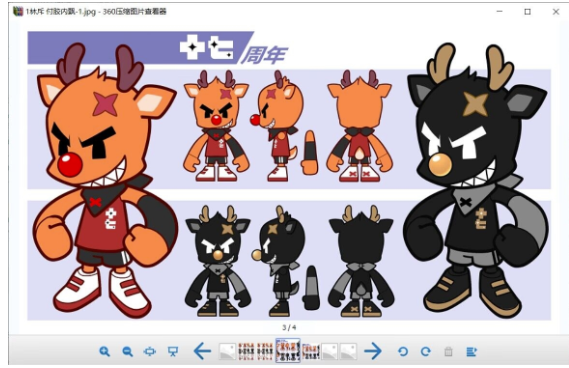
Task: Maximize the image viewer window
Action: click(528, 12)
